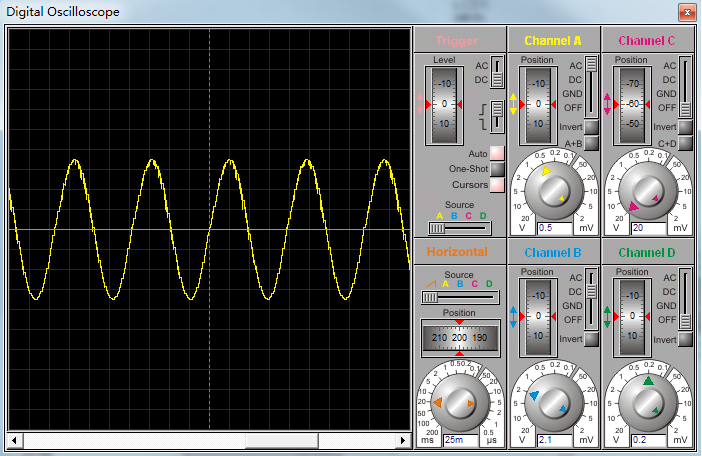Screen dimensions: 702x456
Task: Click the Channel B blue position arrow icon
Action: coord(514,317)
